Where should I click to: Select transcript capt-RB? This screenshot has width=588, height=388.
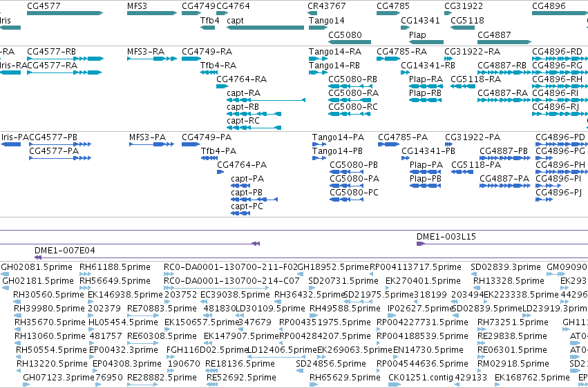(x=254, y=114)
